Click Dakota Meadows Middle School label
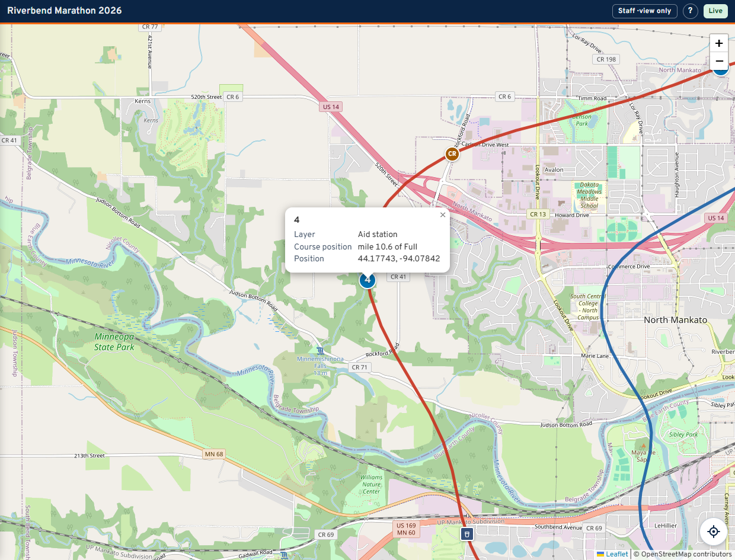The height and width of the screenshot is (560, 735). click(589, 195)
